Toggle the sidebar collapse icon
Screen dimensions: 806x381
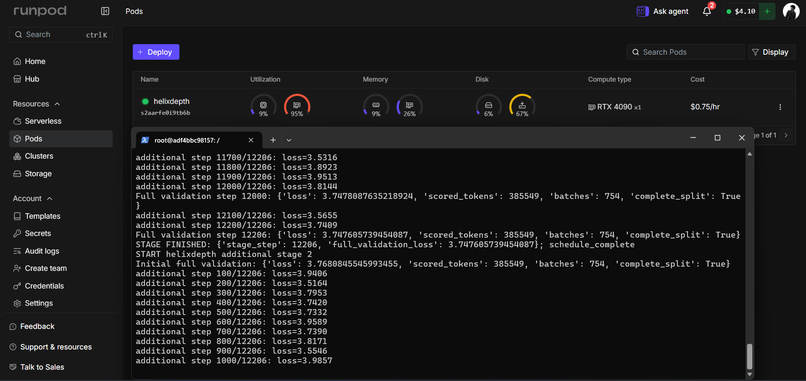tap(105, 11)
